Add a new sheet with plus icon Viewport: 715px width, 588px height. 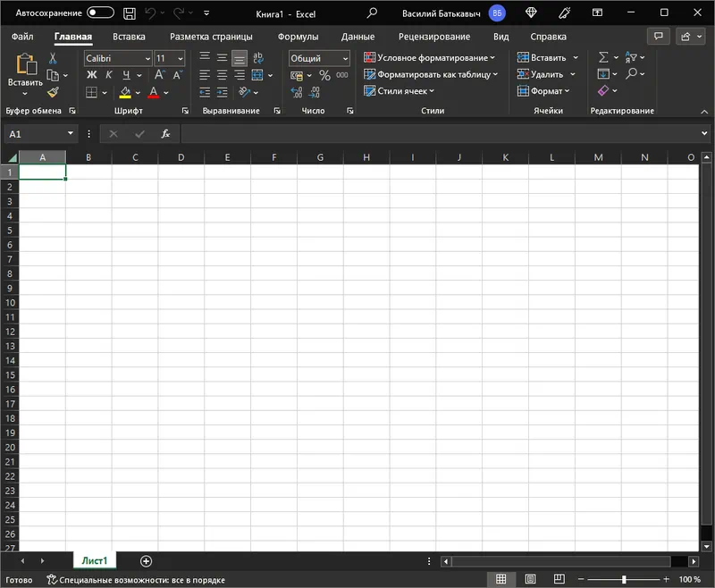tap(147, 560)
